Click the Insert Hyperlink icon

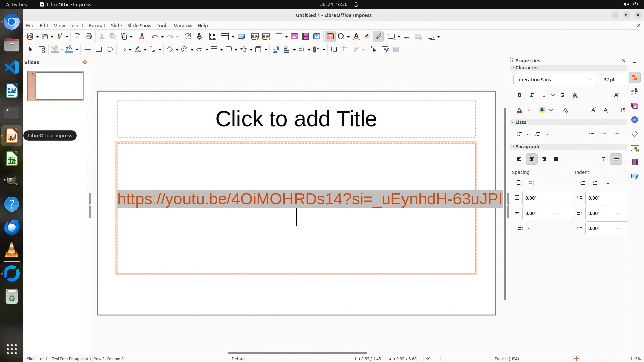[367, 37]
